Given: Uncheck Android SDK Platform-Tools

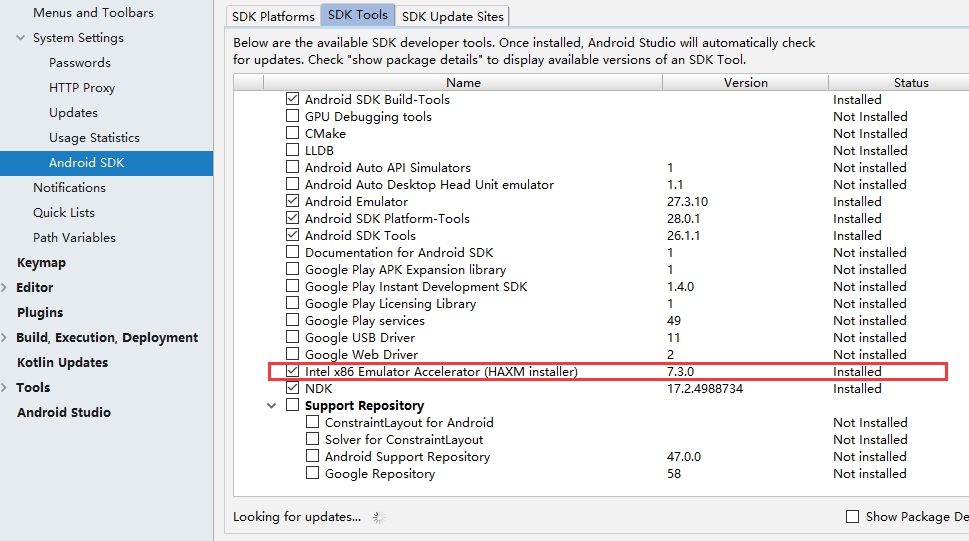Looking at the screenshot, I should (292, 218).
